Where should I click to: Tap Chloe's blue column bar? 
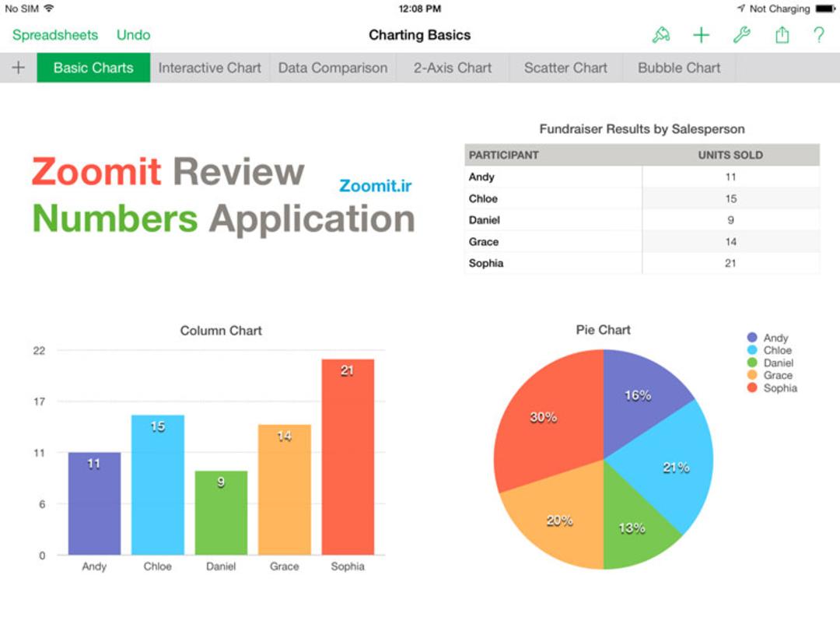coord(157,485)
